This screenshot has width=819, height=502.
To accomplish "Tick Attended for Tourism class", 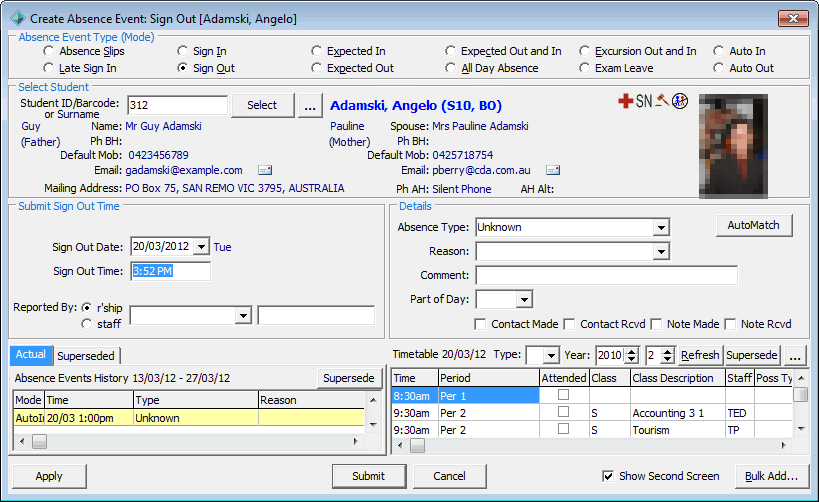I will pyautogui.click(x=564, y=429).
